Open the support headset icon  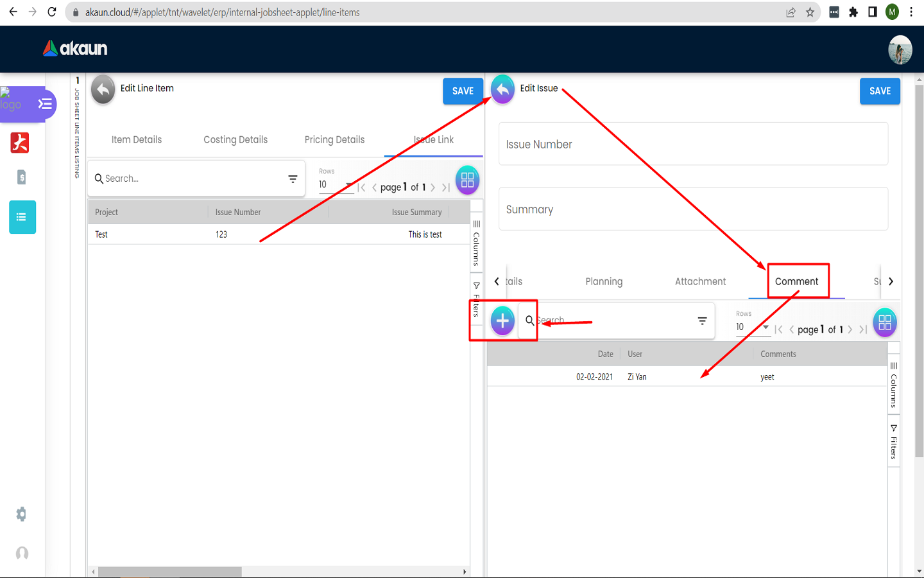[22, 553]
